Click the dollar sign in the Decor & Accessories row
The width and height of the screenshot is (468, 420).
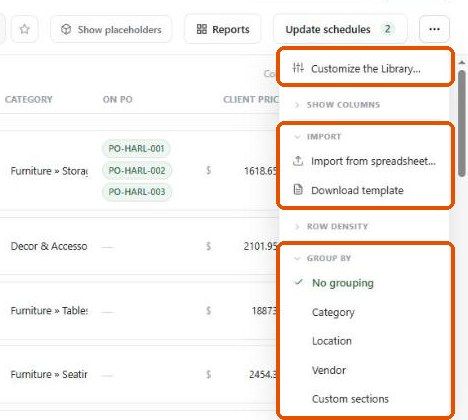[209, 246]
